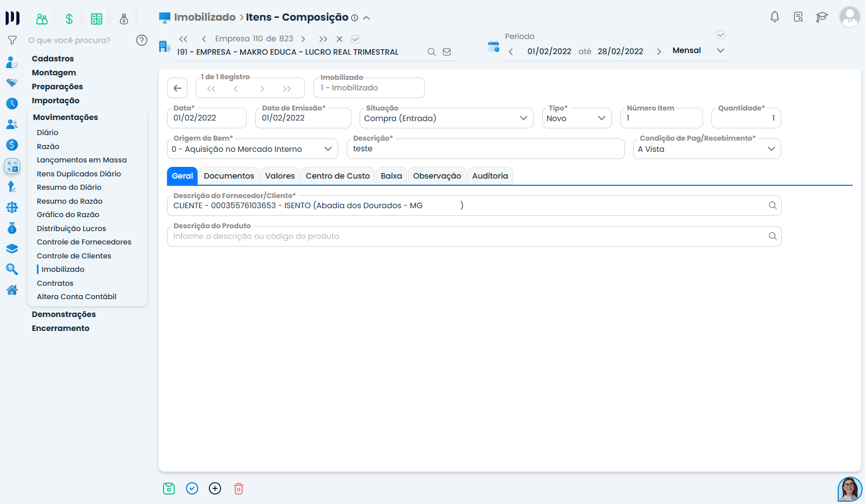
Task: Expand Origem do Bem dropdown
Action: click(x=328, y=149)
